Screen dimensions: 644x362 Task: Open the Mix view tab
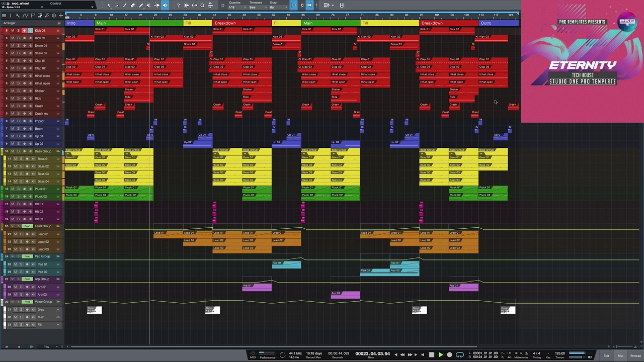click(x=620, y=356)
